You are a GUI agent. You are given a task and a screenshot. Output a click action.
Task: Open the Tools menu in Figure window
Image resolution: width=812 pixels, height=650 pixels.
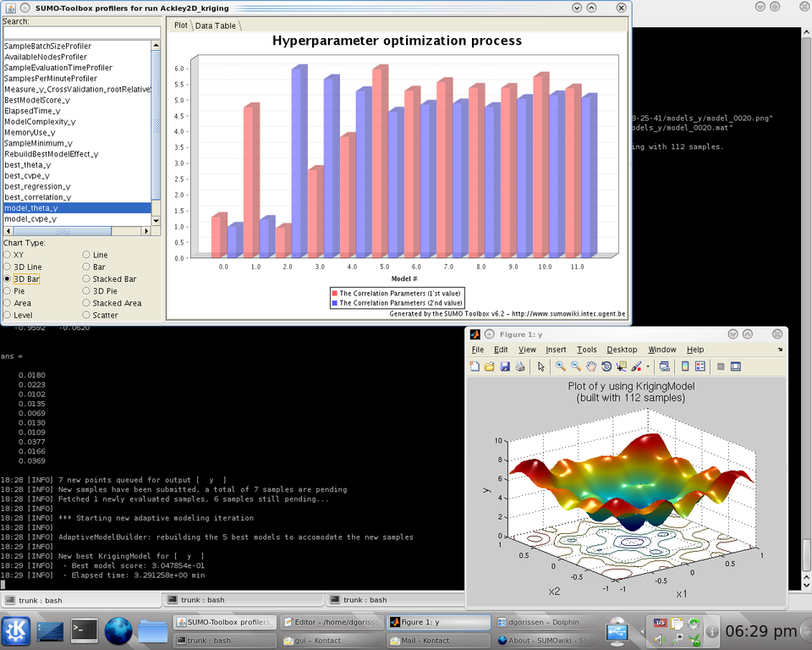point(586,350)
